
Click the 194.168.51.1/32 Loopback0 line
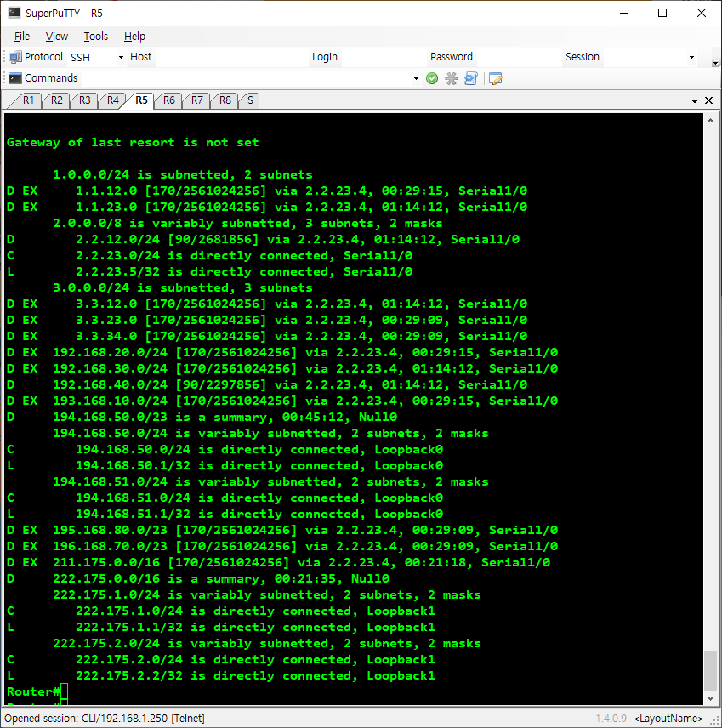click(x=225, y=514)
